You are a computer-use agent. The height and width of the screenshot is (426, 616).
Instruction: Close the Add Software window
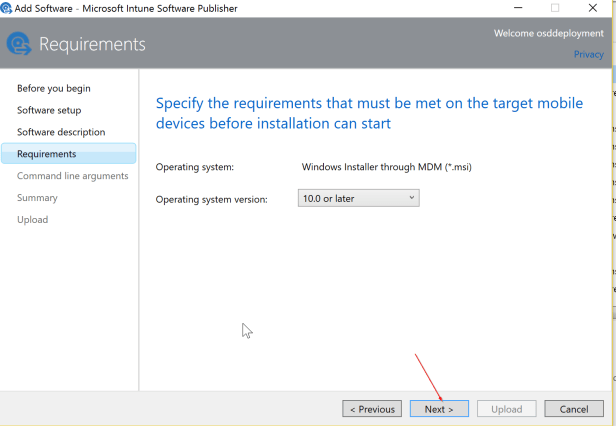click(x=593, y=8)
